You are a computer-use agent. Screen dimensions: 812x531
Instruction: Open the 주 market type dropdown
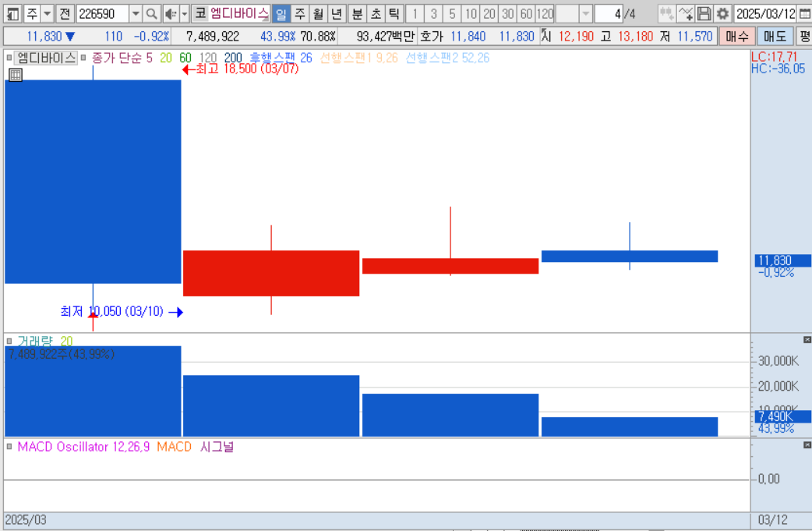(x=47, y=14)
